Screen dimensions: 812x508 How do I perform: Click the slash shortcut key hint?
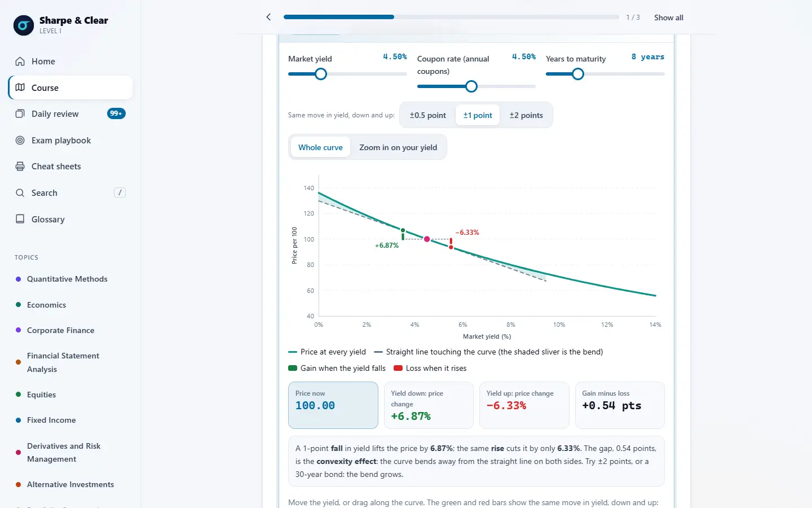(x=120, y=192)
